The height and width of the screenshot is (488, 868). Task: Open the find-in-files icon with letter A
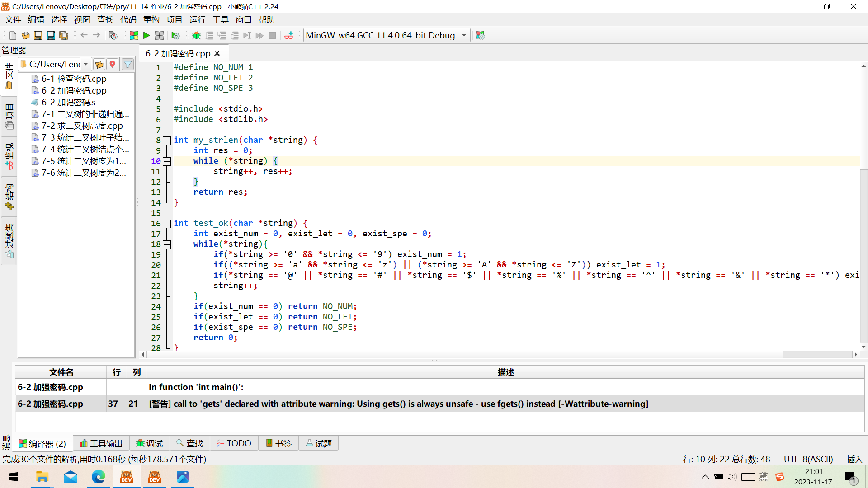tap(113, 35)
